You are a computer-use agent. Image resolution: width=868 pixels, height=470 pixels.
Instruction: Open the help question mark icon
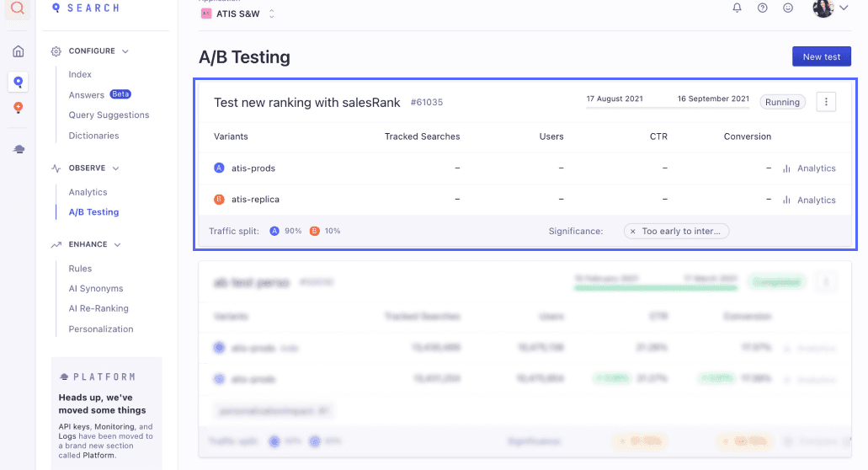[762, 8]
